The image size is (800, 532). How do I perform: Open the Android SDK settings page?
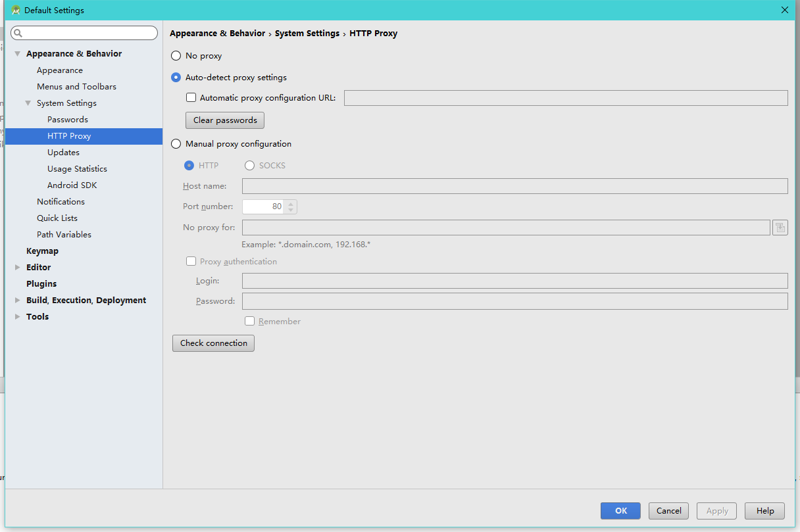coord(72,185)
